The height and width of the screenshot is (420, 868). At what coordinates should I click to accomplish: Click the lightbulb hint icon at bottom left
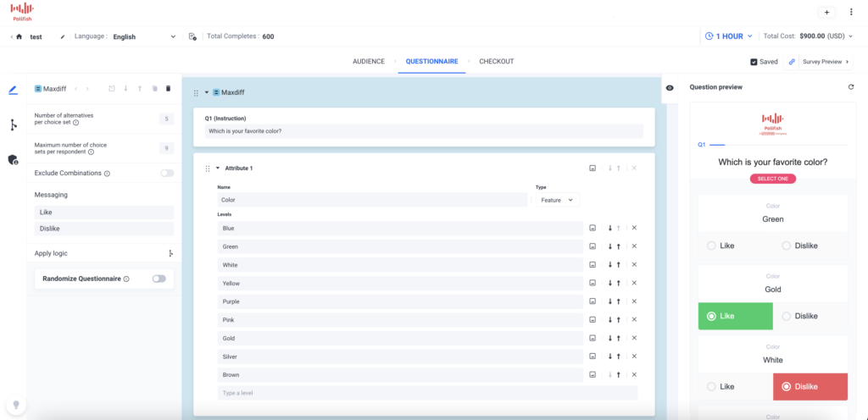tap(14, 405)
